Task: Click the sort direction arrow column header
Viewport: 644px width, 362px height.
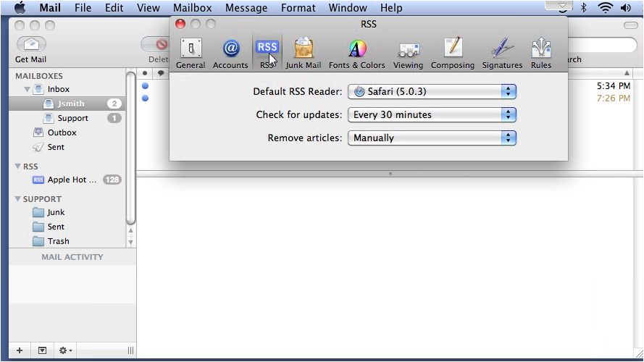Action: point(627,73)
